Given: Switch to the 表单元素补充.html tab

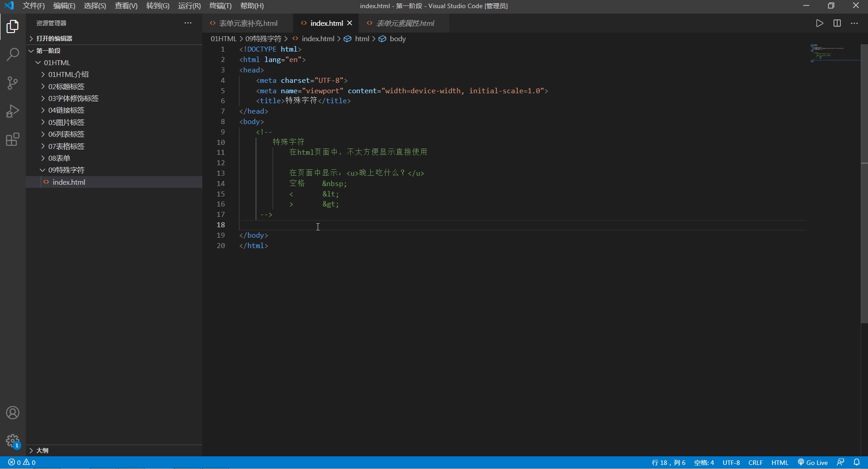Looking at the screenshot, I should tap(248, 23).
